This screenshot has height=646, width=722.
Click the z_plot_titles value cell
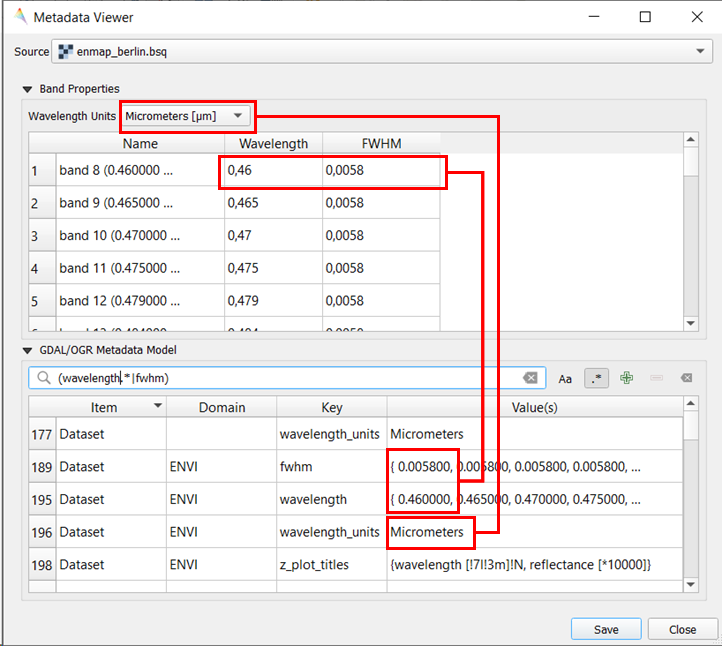(535, 565)
